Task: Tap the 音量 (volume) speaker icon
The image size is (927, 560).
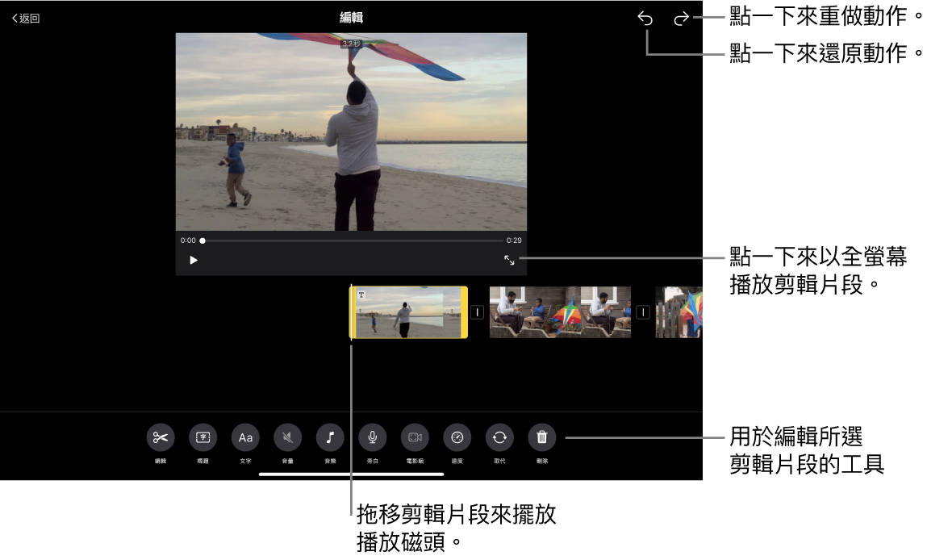Action: pos(288,437)
